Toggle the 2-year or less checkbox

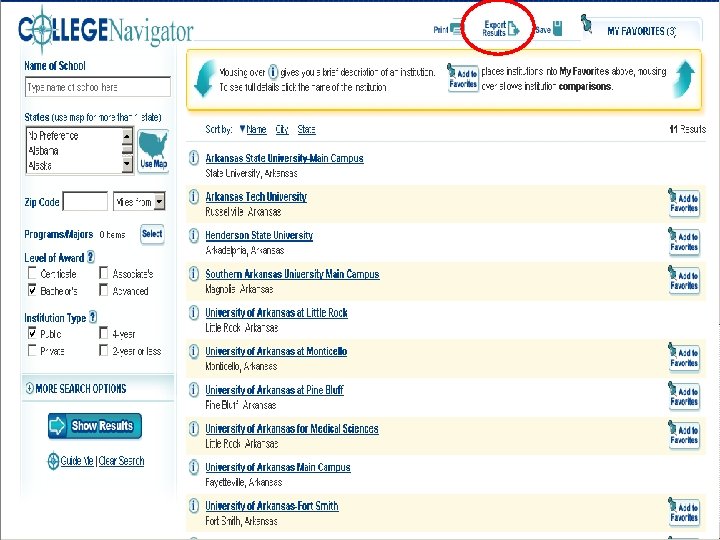104,350
